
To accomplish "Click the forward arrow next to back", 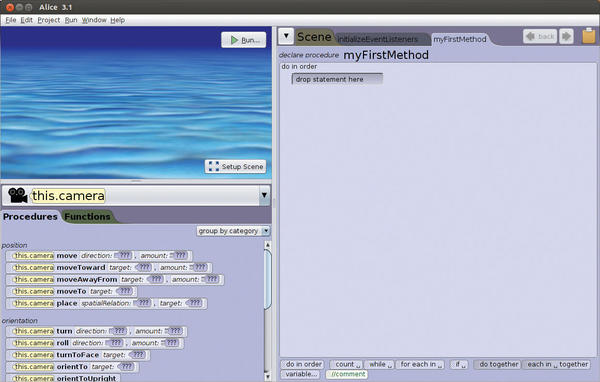I will [566, 36].
